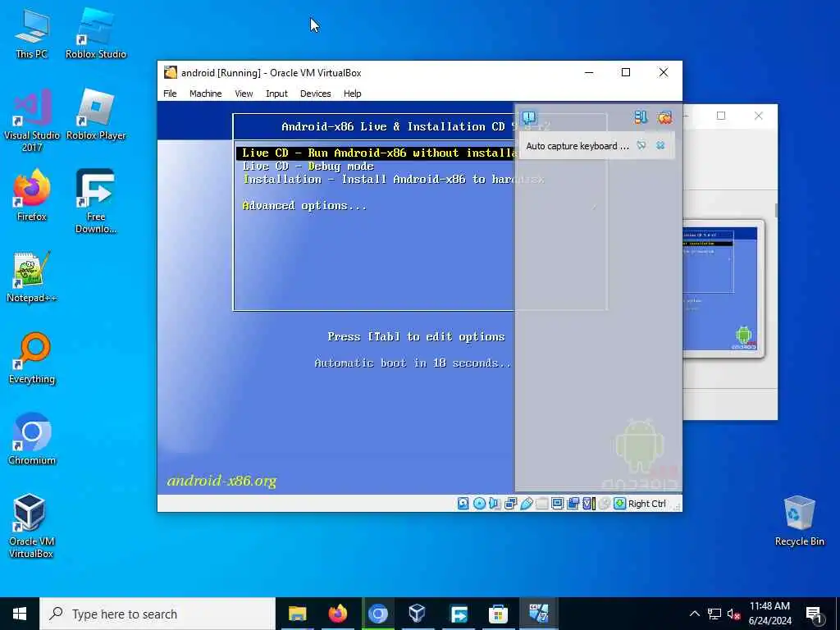Select the Firefox desktop shortcut
The height and width of the screenshot is (630, 840).
(x=32, y=195)
